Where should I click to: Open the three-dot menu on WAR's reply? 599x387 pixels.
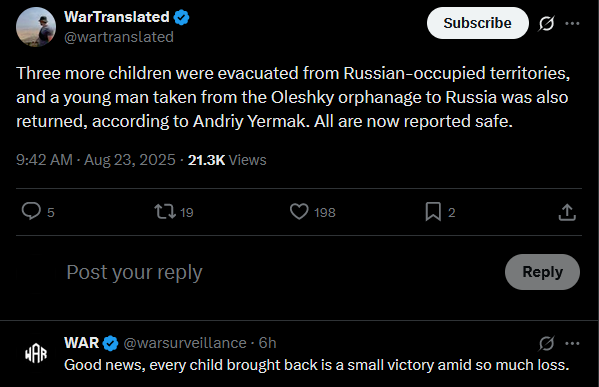point(572,343)
